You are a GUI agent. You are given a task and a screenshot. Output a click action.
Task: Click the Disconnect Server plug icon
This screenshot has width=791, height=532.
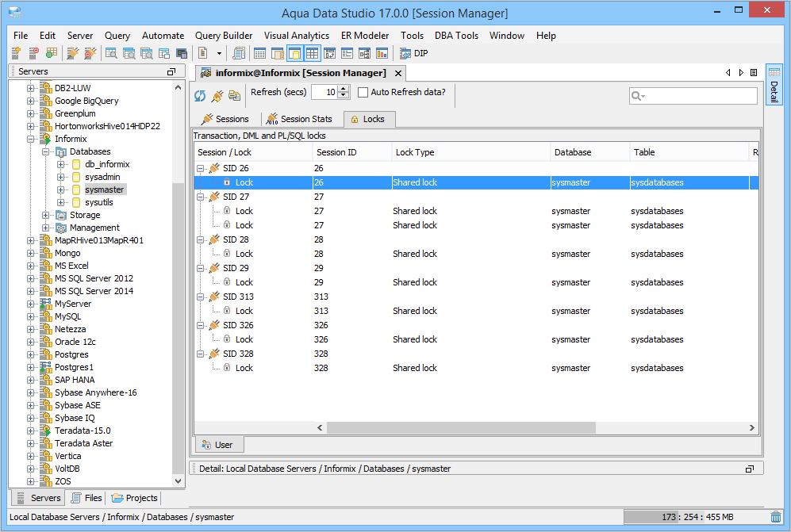[x=90, y=53]
